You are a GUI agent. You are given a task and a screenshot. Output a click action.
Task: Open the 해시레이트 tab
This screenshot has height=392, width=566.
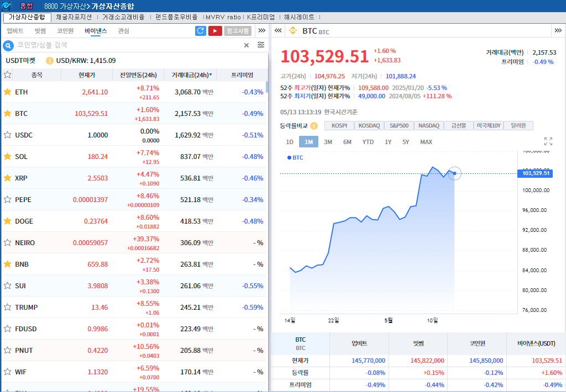coord(299,17)
